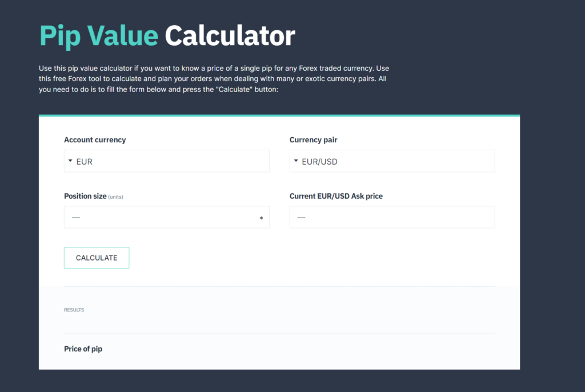Click the divider line below RESULTS
This screenshot has width=585, height=392.
[x=279, y=333]
